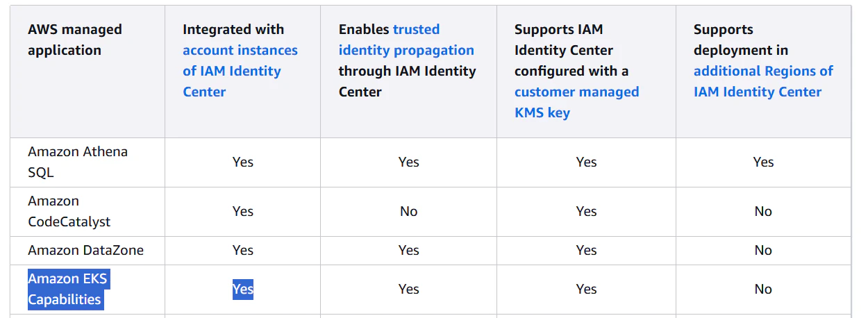Click CodeCatalyst's No under trusted identity propagation
This screenshot has width=868, height=318.
[x=408, y=211]
